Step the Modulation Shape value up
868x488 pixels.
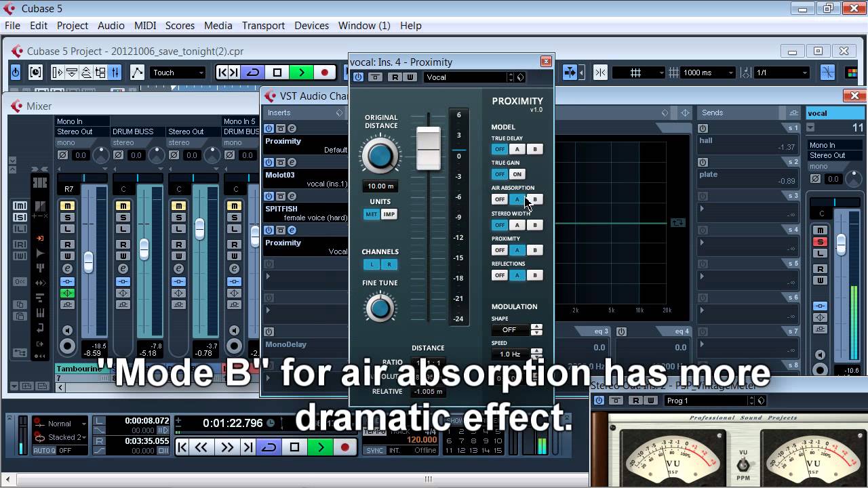pos(536,327)
